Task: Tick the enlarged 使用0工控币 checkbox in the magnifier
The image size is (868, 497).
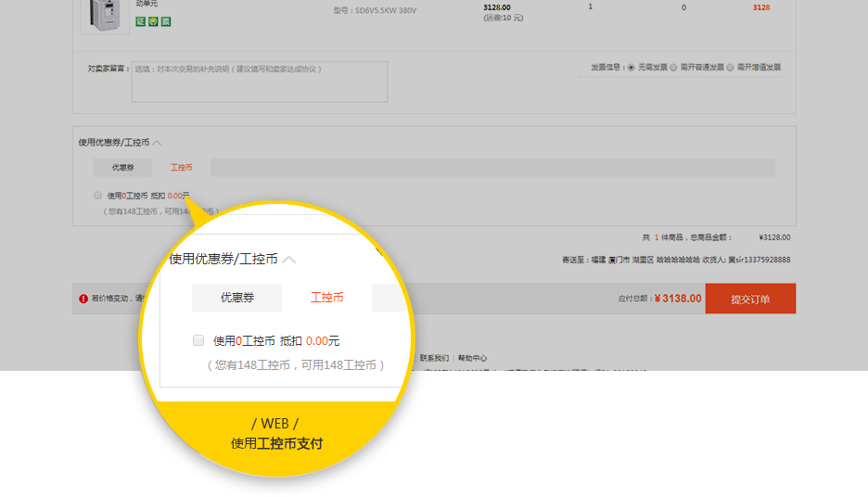Action: (198, 340)
